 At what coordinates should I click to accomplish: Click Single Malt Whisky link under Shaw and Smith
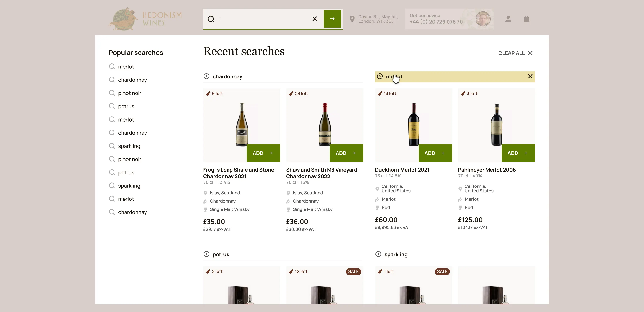[312, 209]
